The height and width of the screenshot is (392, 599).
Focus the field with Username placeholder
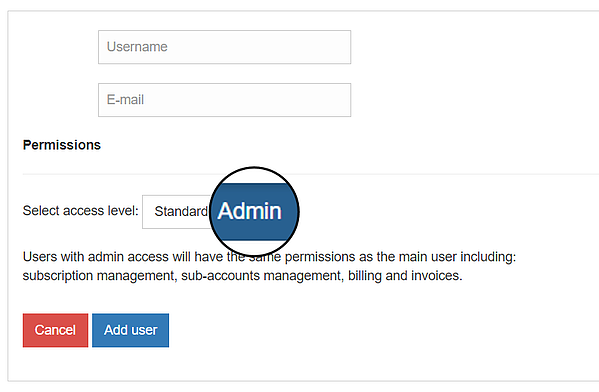click(224, 47)
